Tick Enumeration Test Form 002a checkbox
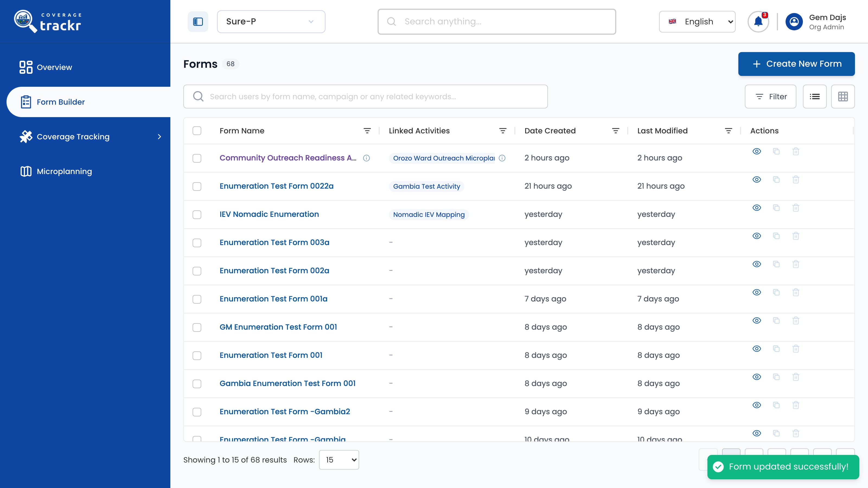 pyautogui.click(x=197, y=271)
